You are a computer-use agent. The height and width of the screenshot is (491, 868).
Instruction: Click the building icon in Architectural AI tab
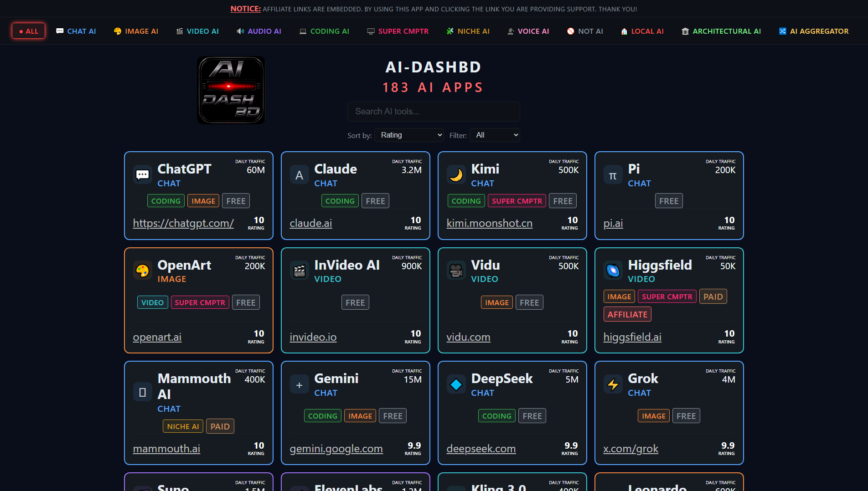(685, 31)
